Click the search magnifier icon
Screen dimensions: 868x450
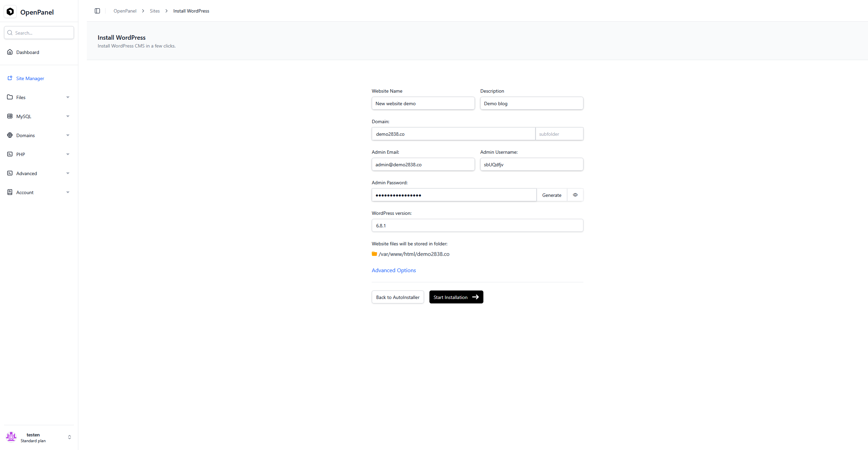(x=10, y=33)
